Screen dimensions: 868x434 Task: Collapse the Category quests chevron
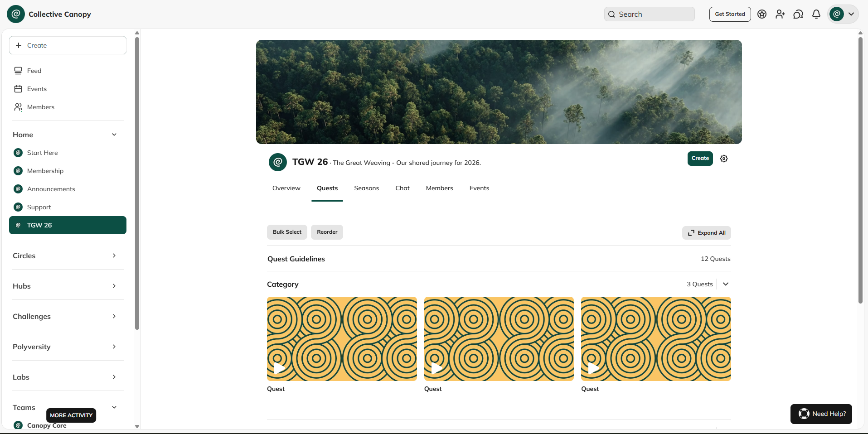click(725, 284)
